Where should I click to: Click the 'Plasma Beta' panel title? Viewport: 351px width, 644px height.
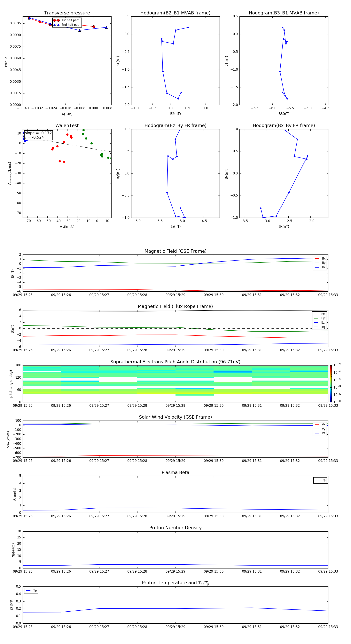(x=175, y=472)
